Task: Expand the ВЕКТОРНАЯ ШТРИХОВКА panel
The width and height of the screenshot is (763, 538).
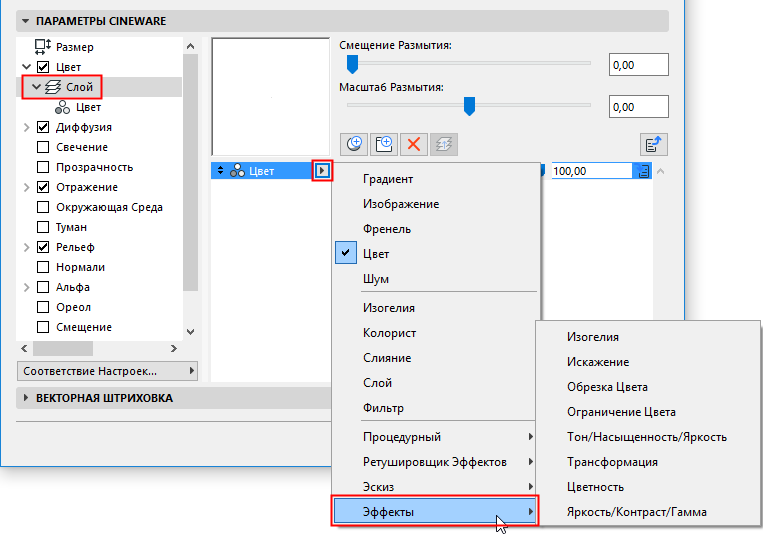Action: pos(25,398)
